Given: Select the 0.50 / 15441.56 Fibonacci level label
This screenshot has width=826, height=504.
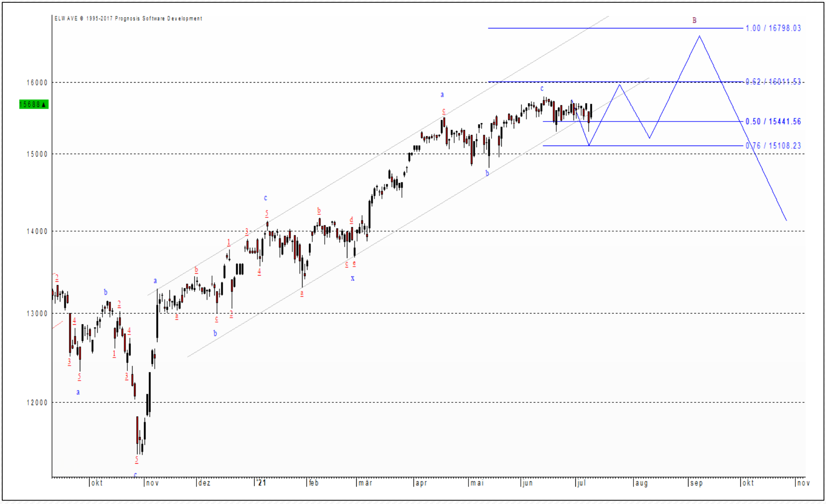Looking at the screenshot, I should (773, 122).
